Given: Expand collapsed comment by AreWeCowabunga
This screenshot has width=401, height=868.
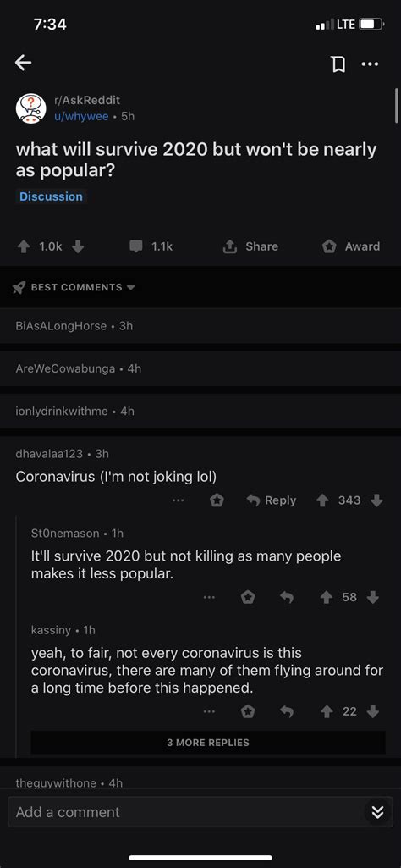Looking at the screenshot, I should pyautogui.click(x=200, y=368).
